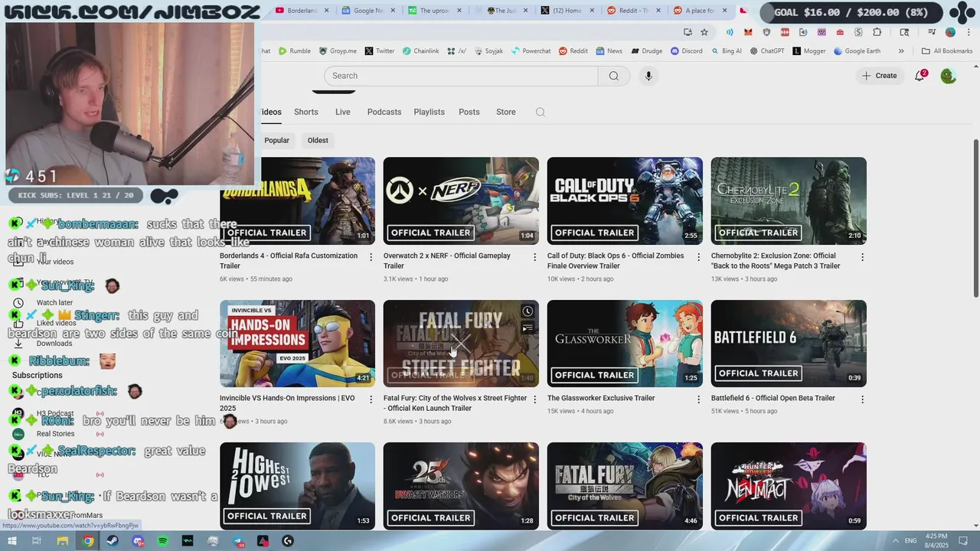The height and width of the screenshot is (551, 980).
Task: Click the Create button
Action: 879,76
